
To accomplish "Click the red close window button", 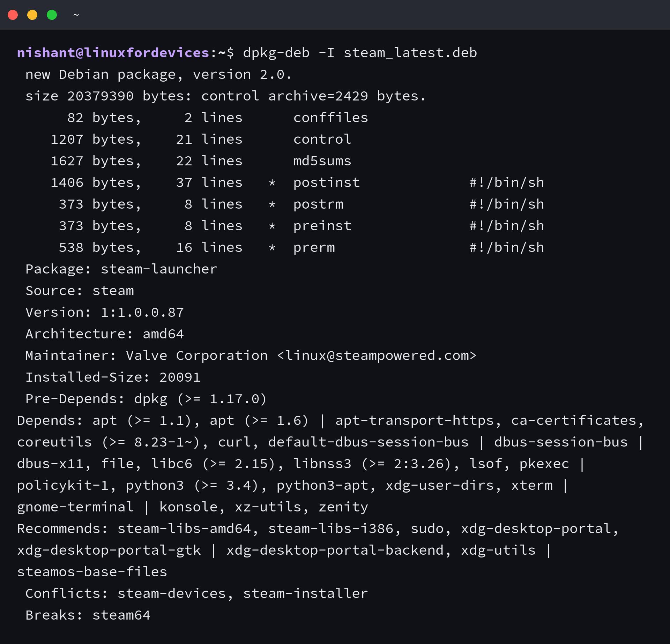I will (13, 15).
